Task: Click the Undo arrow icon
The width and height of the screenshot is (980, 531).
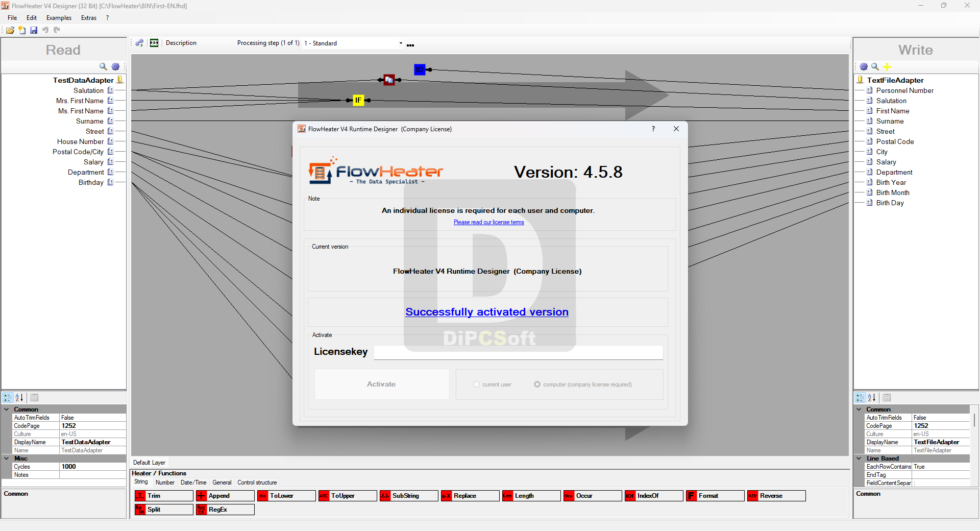Action: [45, 30]
